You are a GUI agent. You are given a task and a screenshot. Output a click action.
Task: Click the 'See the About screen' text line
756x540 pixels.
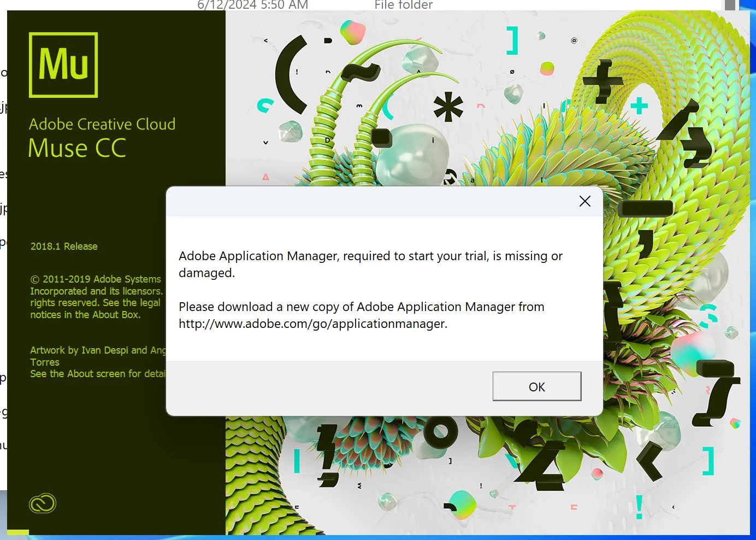coord(98,374)
